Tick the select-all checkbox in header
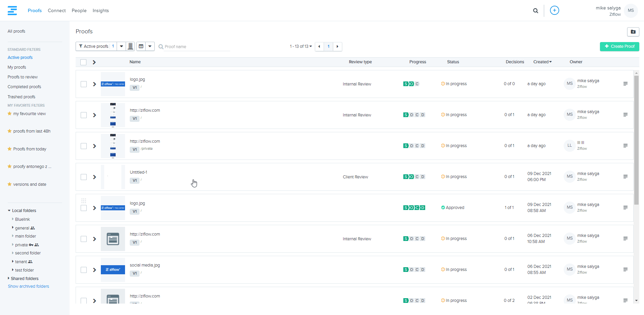 83,62
